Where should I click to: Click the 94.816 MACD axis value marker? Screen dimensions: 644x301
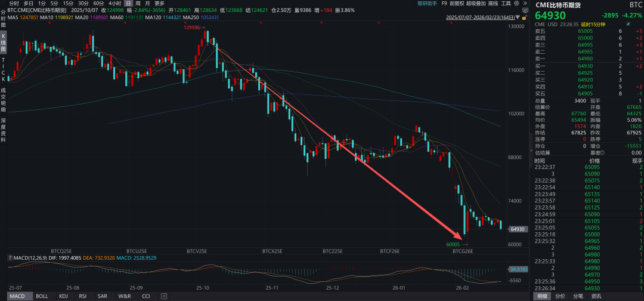[516, 269]
